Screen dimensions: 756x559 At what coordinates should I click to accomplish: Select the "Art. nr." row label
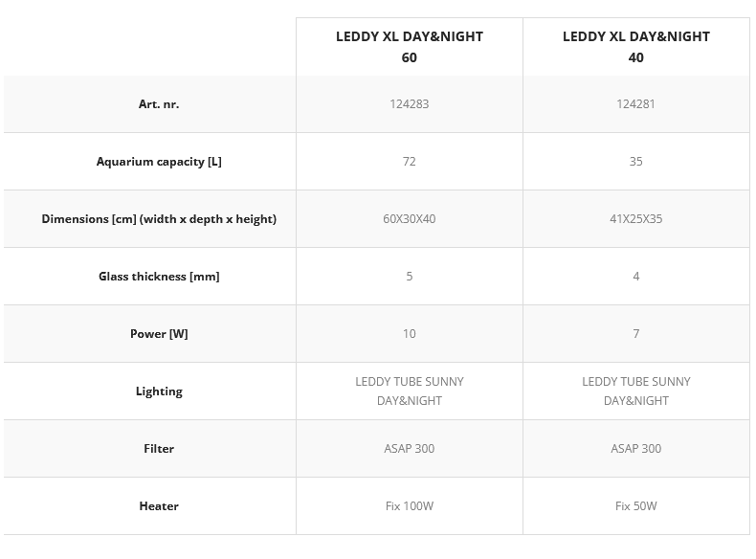[159, 104]
